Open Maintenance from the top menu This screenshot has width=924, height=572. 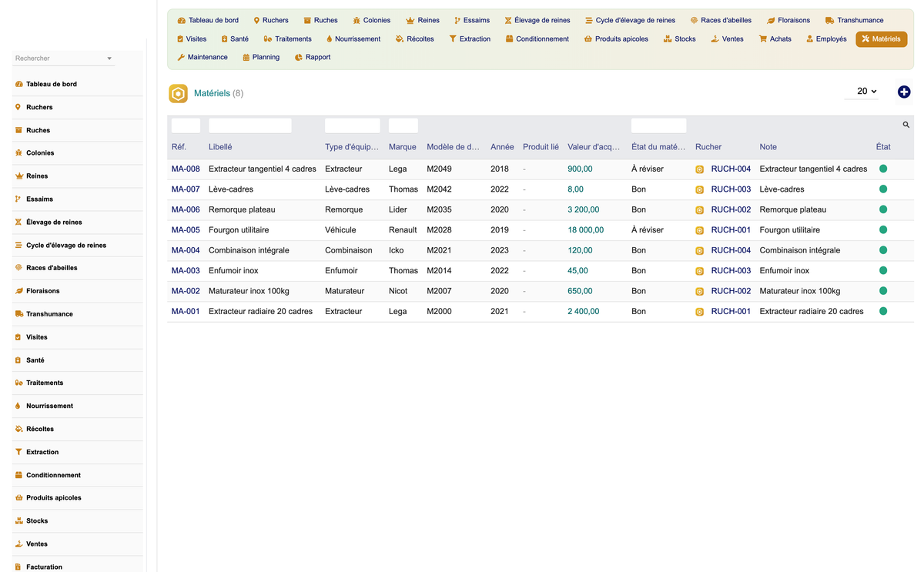tap(203, 57)
